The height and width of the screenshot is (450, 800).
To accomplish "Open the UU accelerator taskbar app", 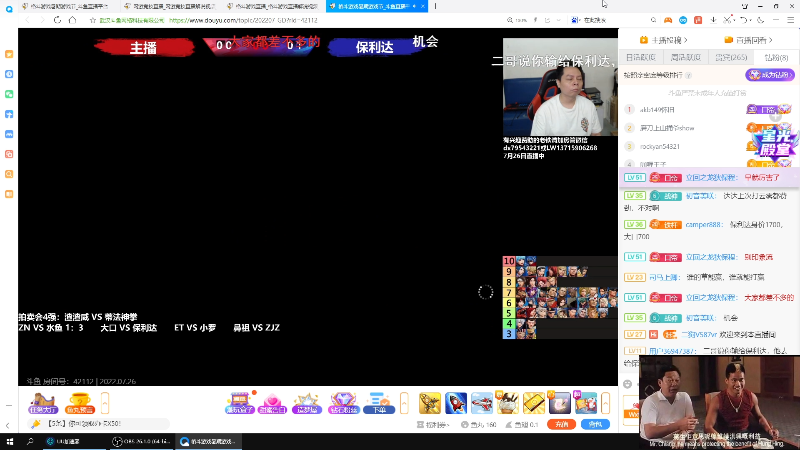I will click(x=74, y=441).
